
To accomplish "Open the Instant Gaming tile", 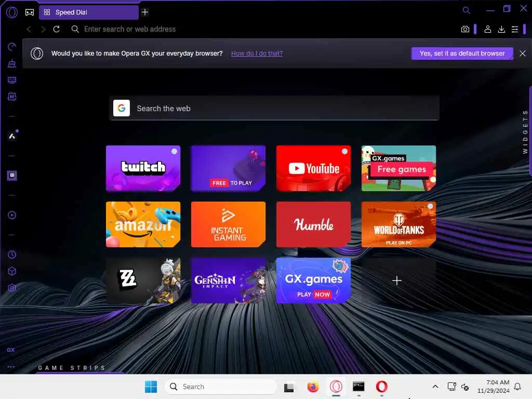I will tap(229, 224).
